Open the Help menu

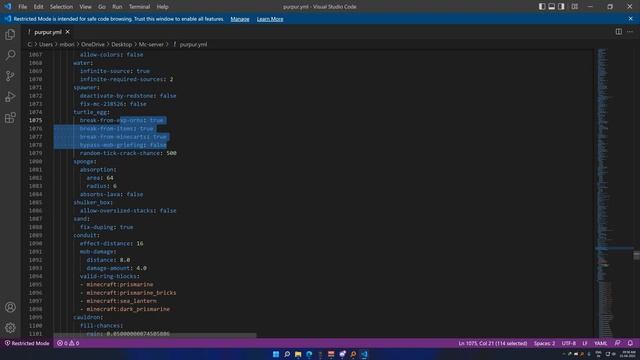162,7
